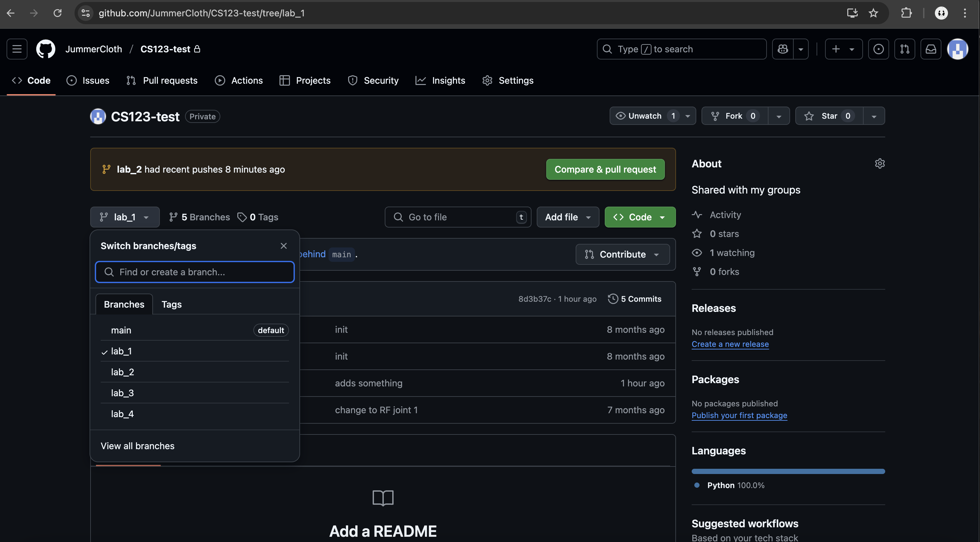The height and width of the screenshot is (542, 980).
Task: Select the Tags tab in popup
Action: (x=172, y=304)
